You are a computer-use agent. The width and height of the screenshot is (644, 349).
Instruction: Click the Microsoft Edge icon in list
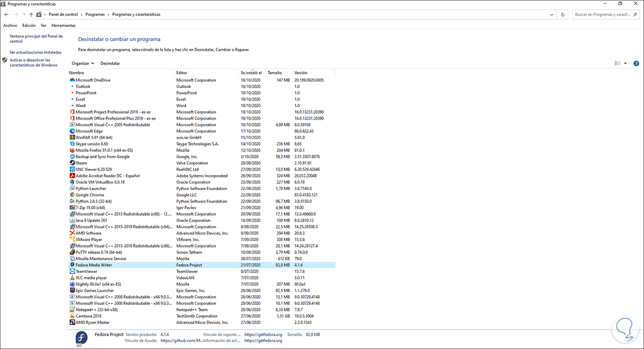(72, 131)
